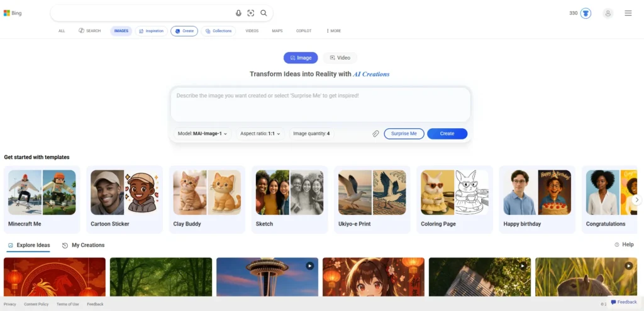Click the attach image paperclip icon
Image resolution: width=644 pixels, height=311 pixels.
[x=375, y=134]
